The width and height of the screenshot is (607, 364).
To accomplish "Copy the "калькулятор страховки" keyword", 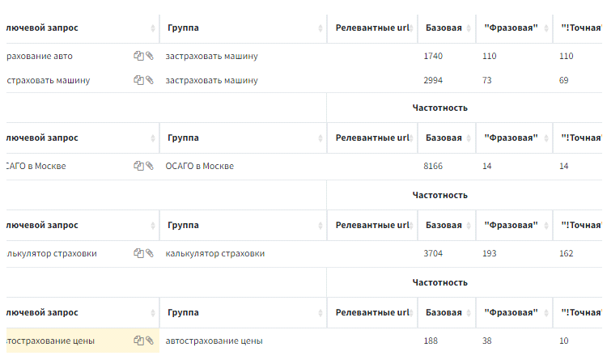I will tap(138, 253).
